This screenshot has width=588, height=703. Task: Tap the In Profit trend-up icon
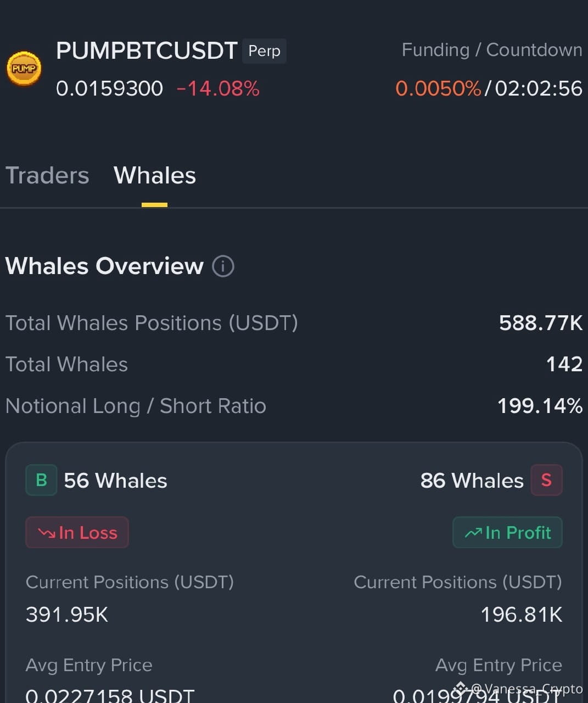473,533
